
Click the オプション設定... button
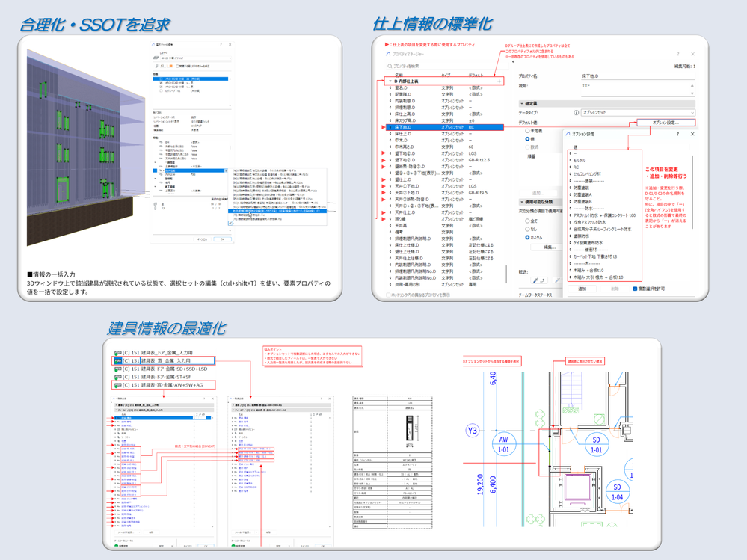pyautogui.click(x=666, y=123)
